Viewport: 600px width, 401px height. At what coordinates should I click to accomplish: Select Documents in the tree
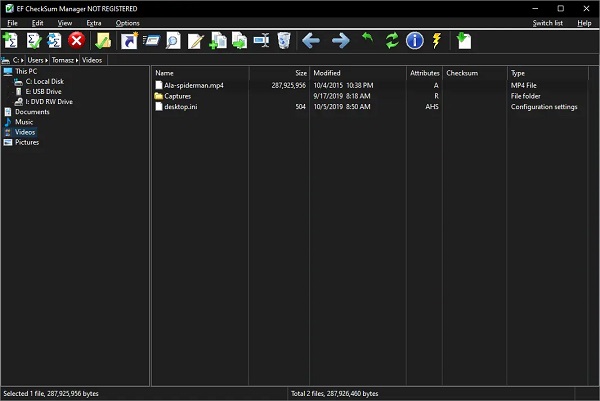[x=32, y=112]
